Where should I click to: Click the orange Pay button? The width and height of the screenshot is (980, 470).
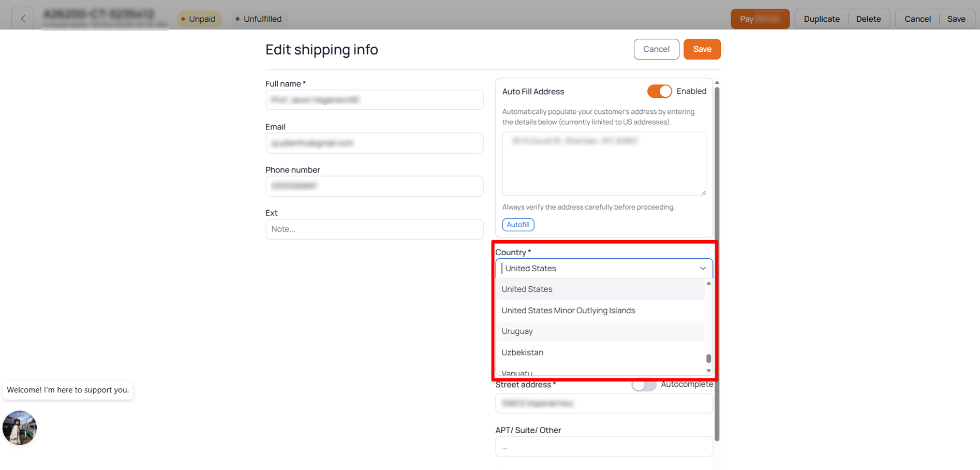(x=759, y=19)
